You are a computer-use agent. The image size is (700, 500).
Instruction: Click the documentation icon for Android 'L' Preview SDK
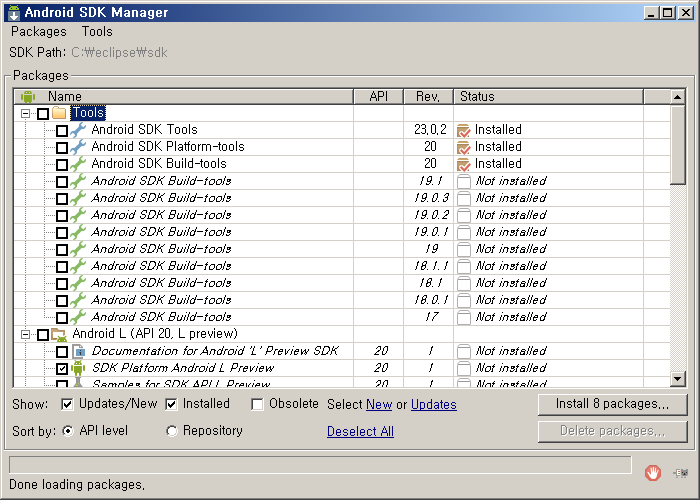pyautogui.click(x=78, y=351)
